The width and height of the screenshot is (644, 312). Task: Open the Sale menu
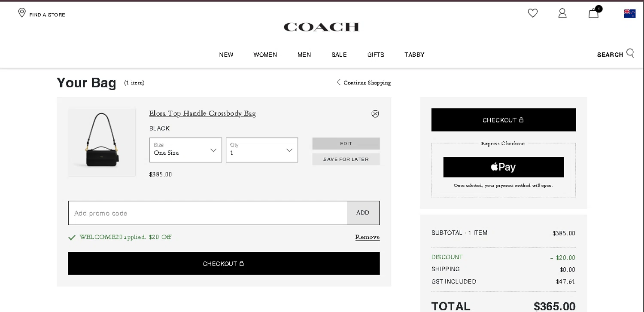(x=339, y=55)
